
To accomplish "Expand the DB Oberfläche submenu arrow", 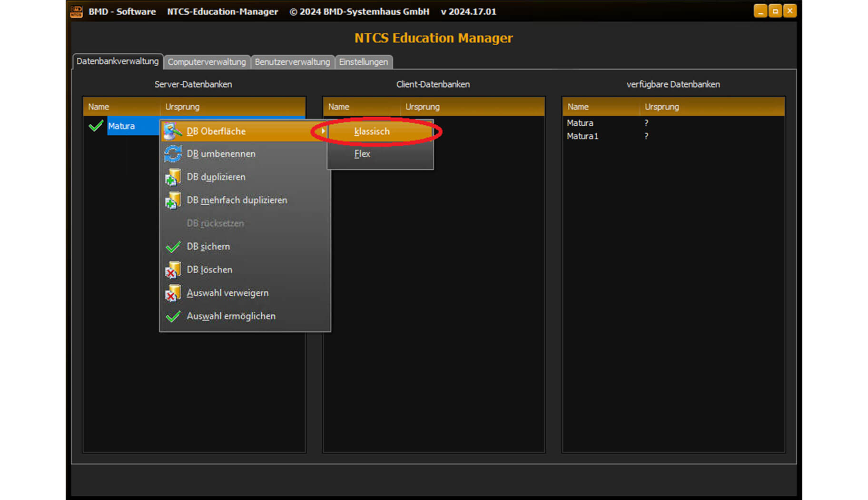I will click(323, 131).
